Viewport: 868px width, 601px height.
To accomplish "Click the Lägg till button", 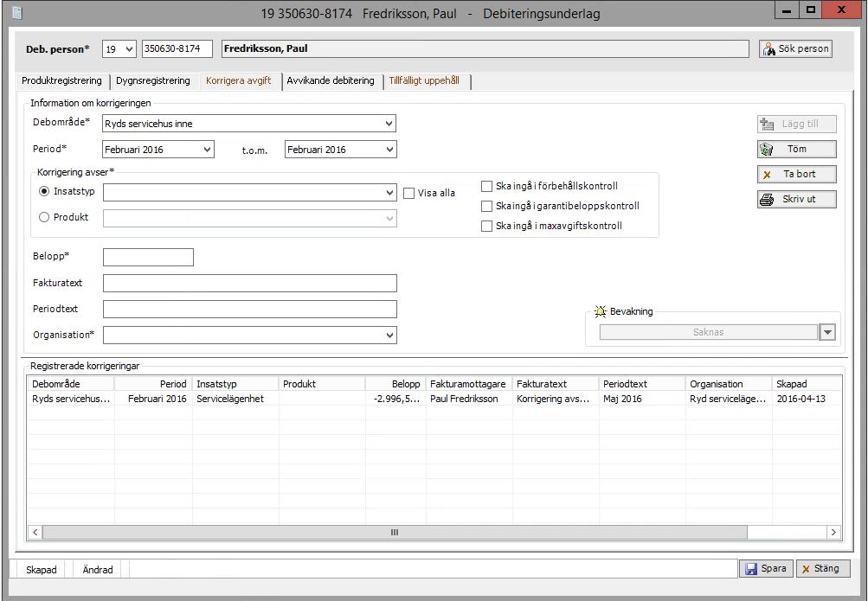I will (796, 124).
